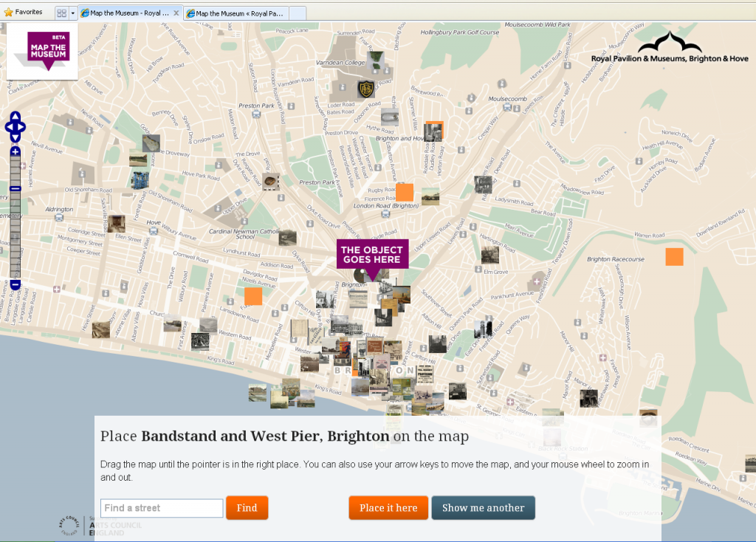Viewport: 756px width, 542px height.
Task: Select the orange marker by Brighton Racecourse
Action: (675, 256)
